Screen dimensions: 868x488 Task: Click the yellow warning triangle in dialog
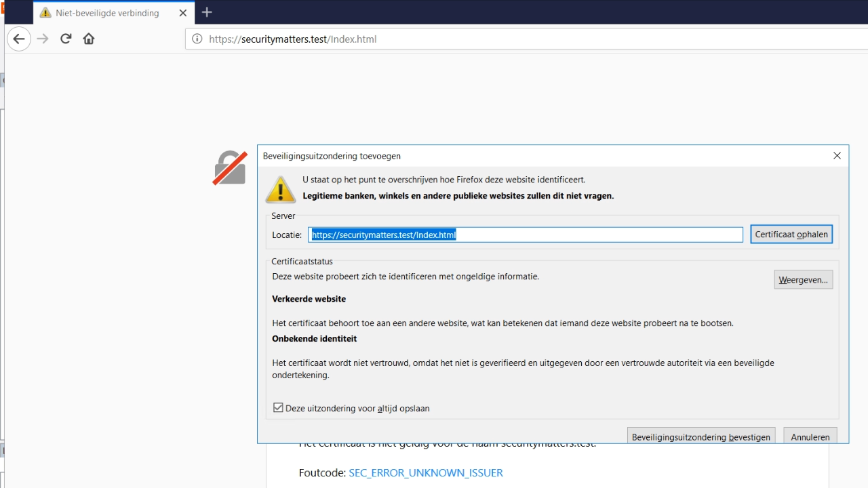[280, 189]
